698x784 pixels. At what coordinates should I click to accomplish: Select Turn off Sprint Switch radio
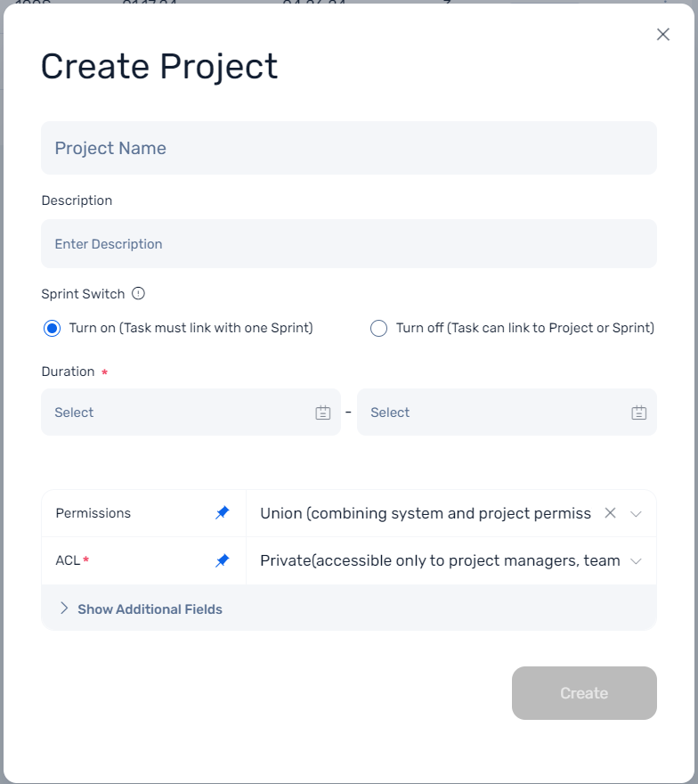pyautogui.click(x=378, y=329)
